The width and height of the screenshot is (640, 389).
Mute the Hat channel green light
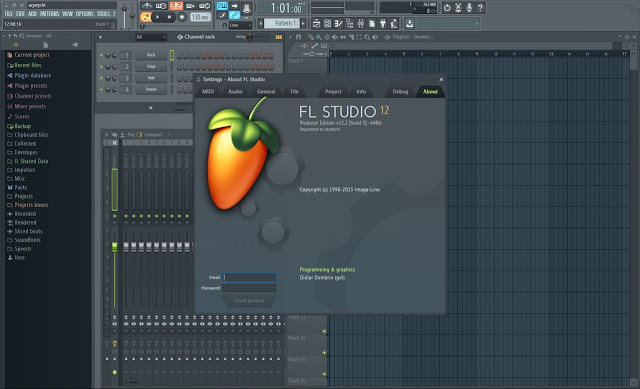[x=101, y=78]
